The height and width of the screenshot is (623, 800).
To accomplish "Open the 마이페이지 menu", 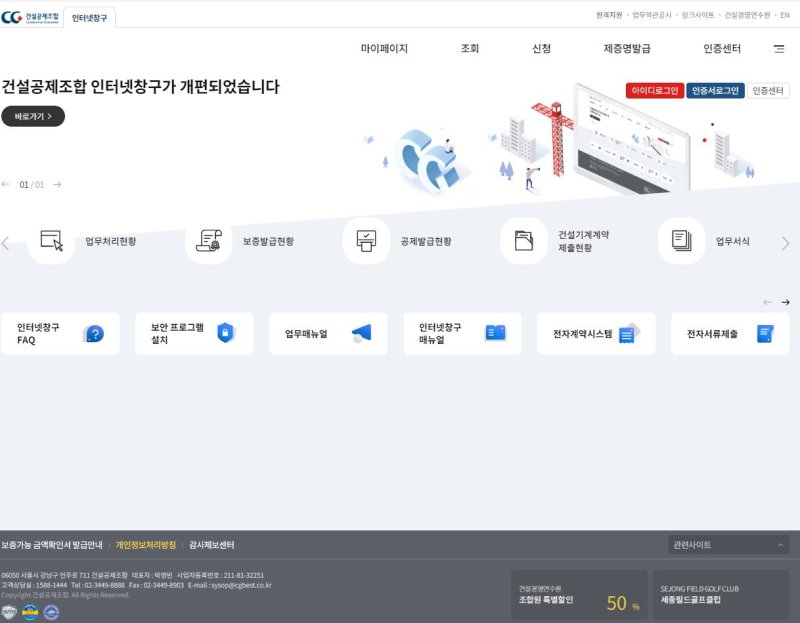I will point(384,49).
